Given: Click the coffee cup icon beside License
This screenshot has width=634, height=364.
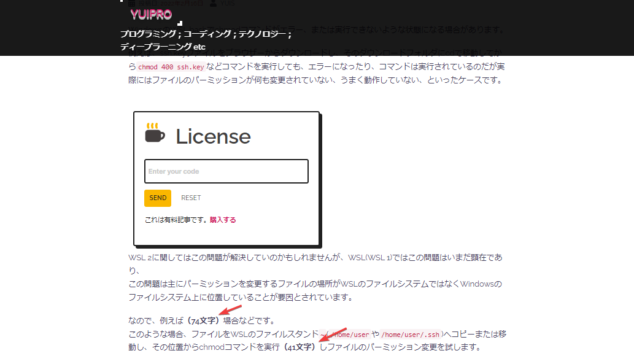Looking at the screenshot, I should click(155, 133).
